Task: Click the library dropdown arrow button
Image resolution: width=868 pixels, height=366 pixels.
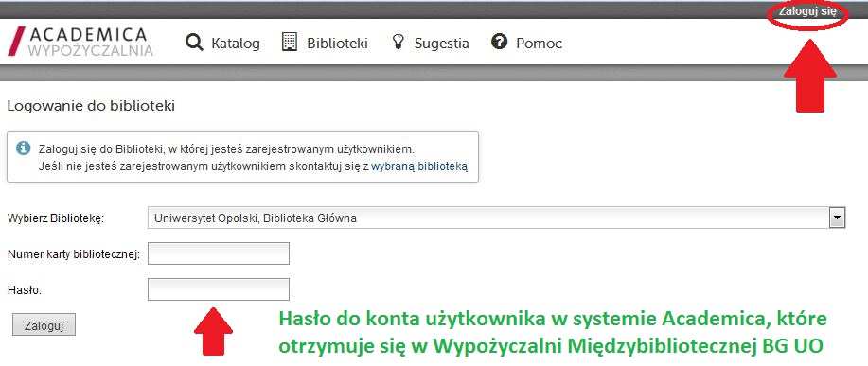Action: coord(837,218)
